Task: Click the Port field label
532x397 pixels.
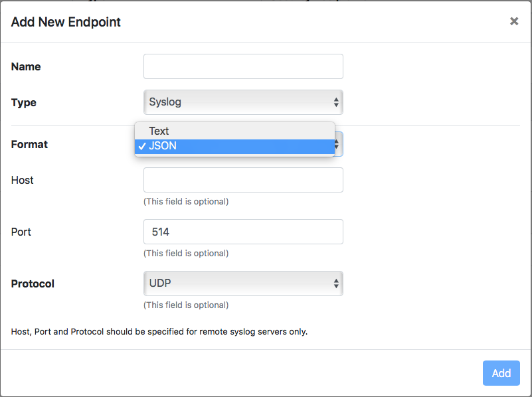Action: tap(21, 232)
